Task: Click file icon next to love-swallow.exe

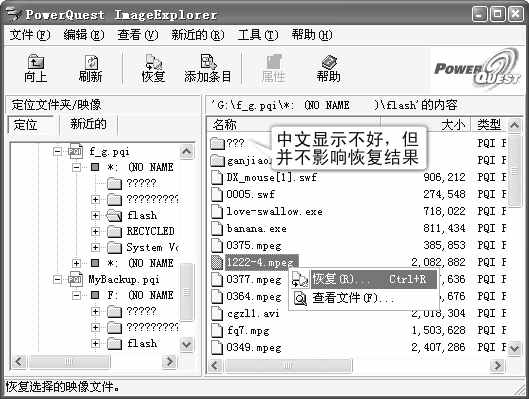Action: click(x=217, y=211)
